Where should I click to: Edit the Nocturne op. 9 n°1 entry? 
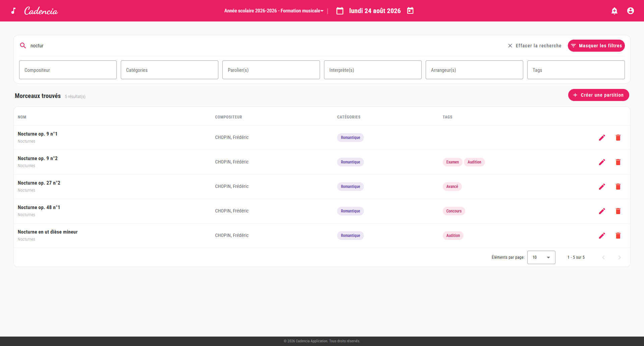[x=602, y=138]
